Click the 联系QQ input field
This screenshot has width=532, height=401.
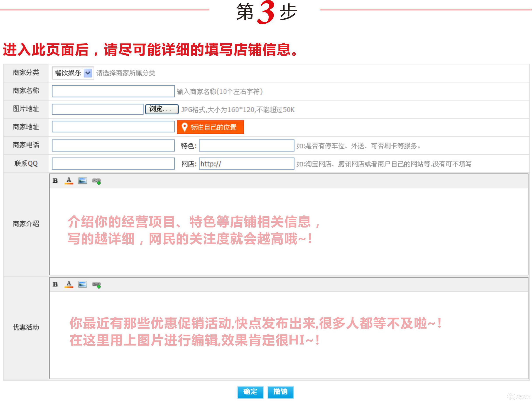coord(113,164)
